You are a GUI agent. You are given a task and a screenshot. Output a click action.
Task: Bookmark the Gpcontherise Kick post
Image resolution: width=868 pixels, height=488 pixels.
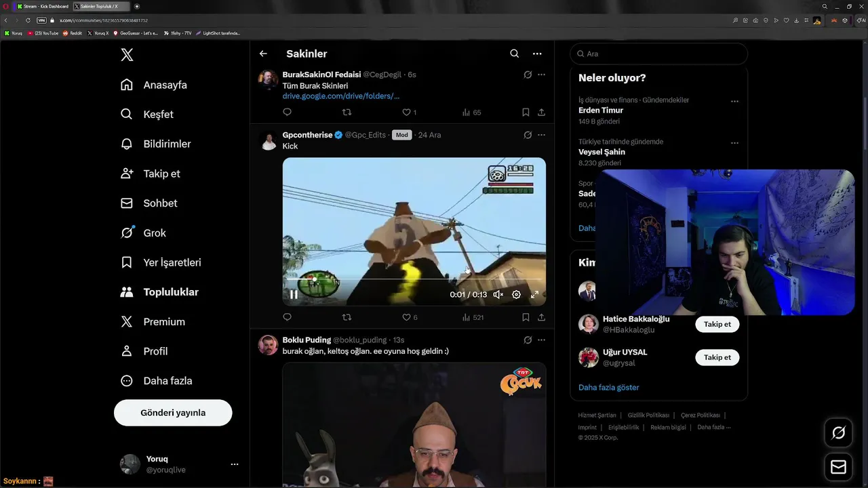click(x=526, y=317)
